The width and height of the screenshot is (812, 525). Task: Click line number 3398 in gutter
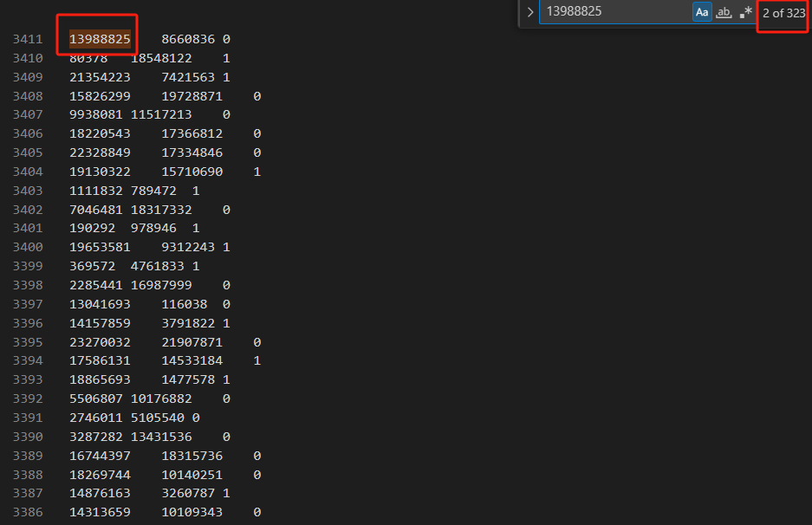click(x=28, y=285)
